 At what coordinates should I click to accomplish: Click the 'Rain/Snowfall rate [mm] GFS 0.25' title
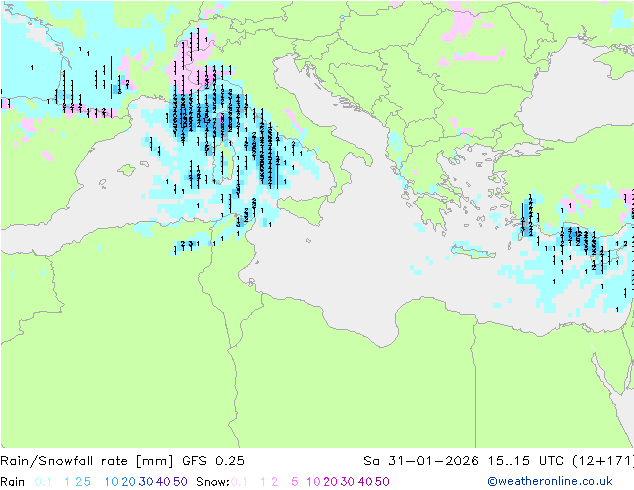tap(122, 461)
